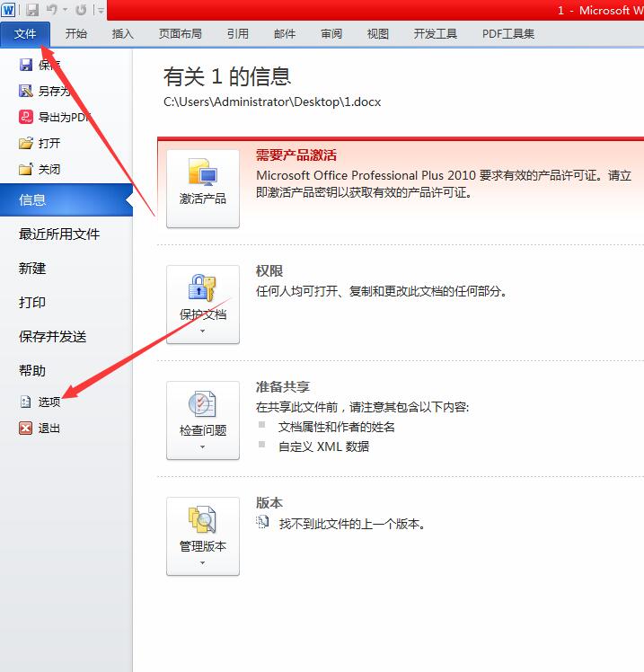Expand the 保护文档 dropdown button
Screen dimensions: 644x672
click(203, 305)
